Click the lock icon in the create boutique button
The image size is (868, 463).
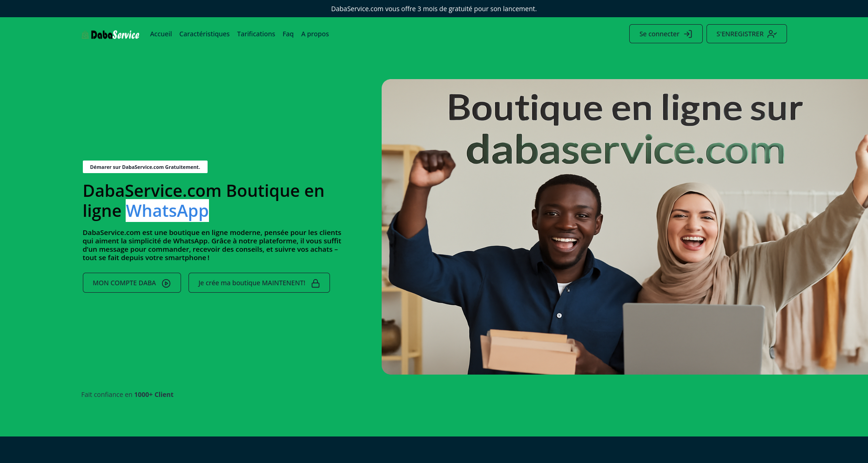click(316, 283)
